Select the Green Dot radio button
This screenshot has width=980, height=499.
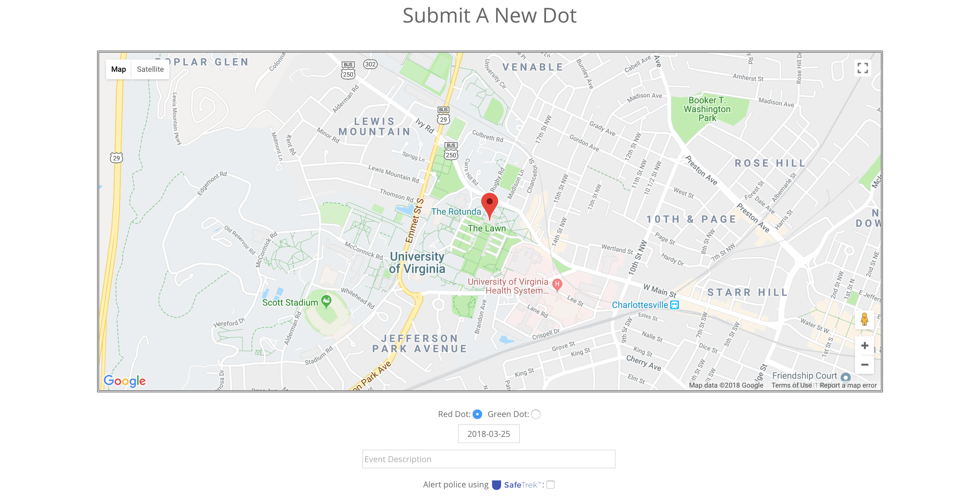[x=536, y=414]
